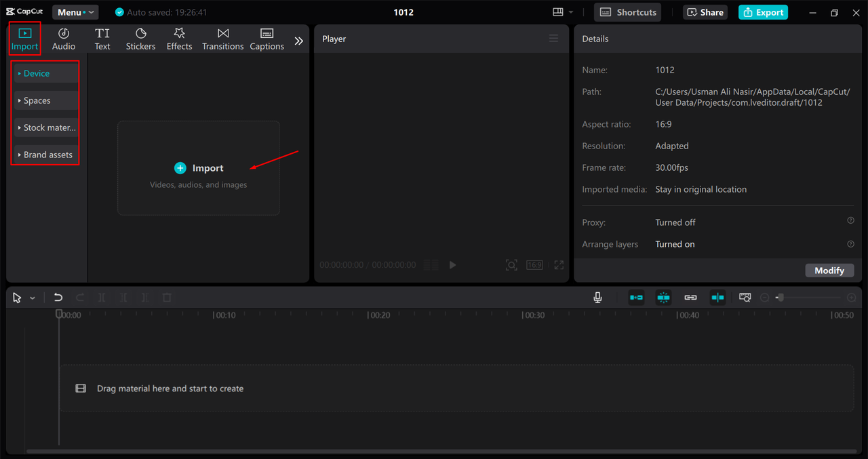Screen dimensions: 868x459
Task: Click the preview zoom scan icon
Action: [x=511, y=265]
